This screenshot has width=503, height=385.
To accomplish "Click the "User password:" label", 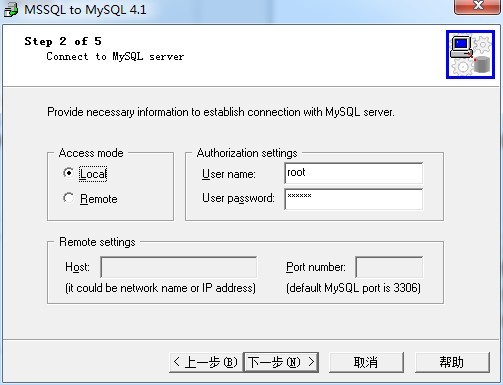I will pyautogui.click(x=238, y=198).
